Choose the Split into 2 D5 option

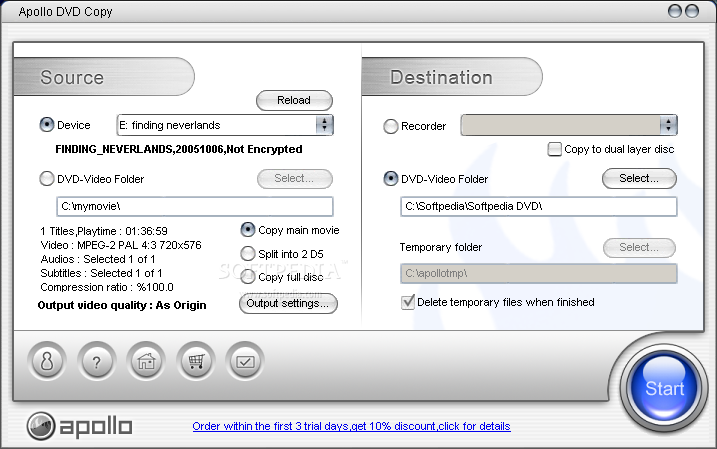(x=248, y=253)
